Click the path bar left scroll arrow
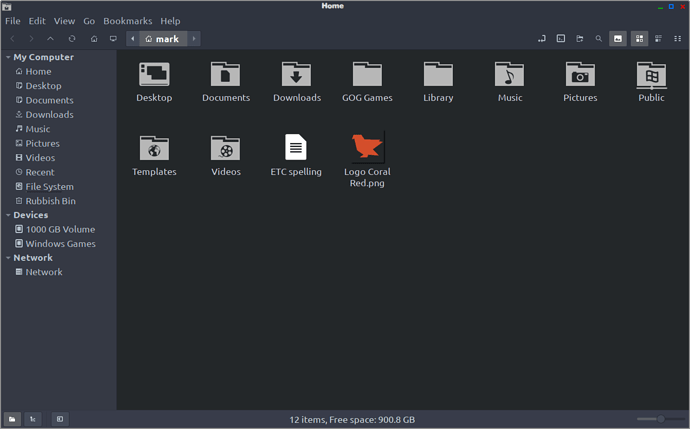This screenshot has height=429, width=690. (132, 39)
